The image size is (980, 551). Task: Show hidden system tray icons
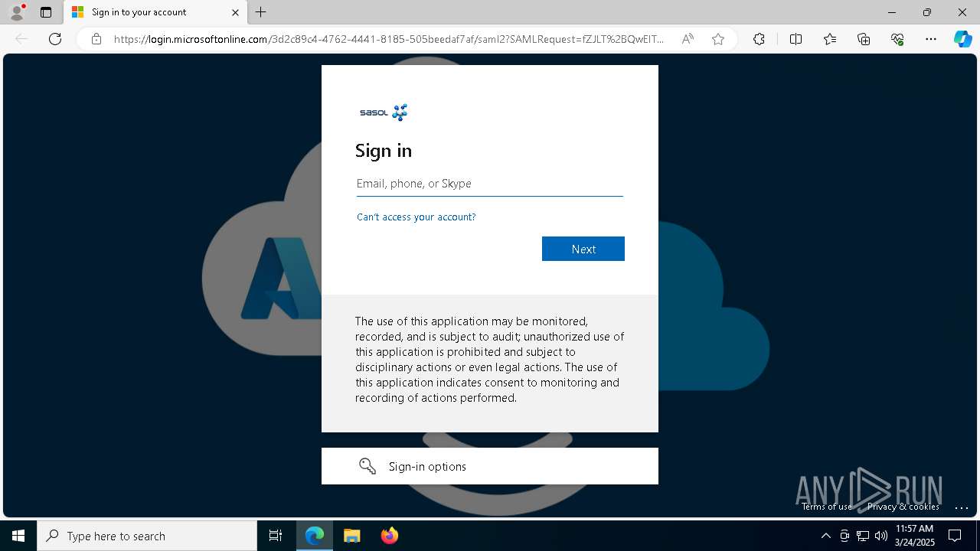coord(825,536)
